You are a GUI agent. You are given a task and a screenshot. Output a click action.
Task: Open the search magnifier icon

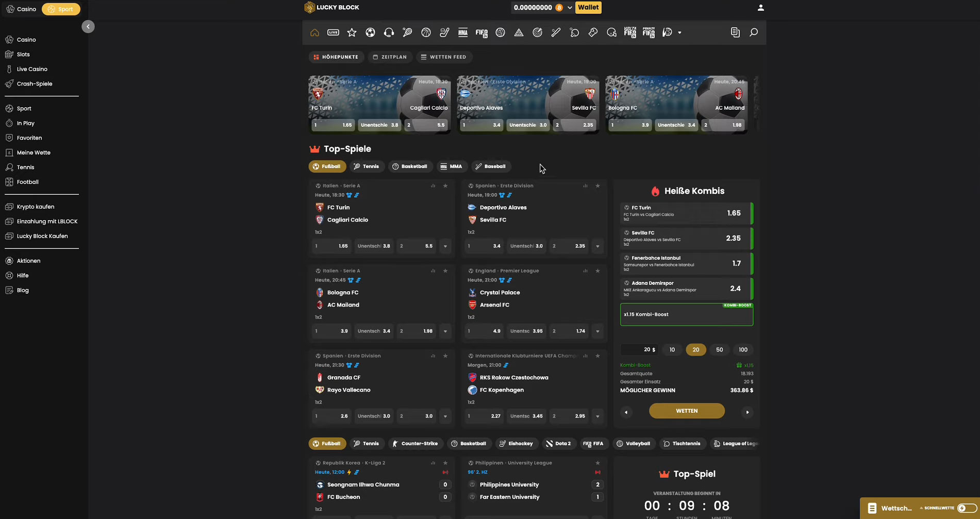754,32
